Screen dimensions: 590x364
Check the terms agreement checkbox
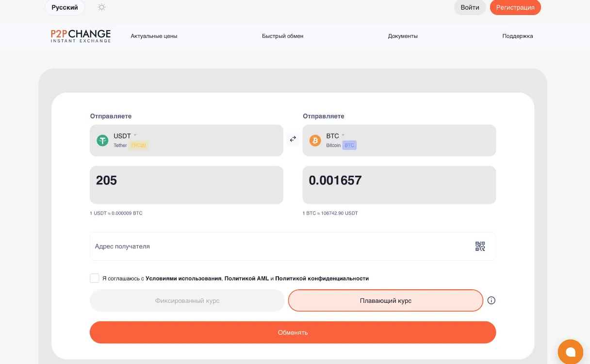tap(95, 278)
